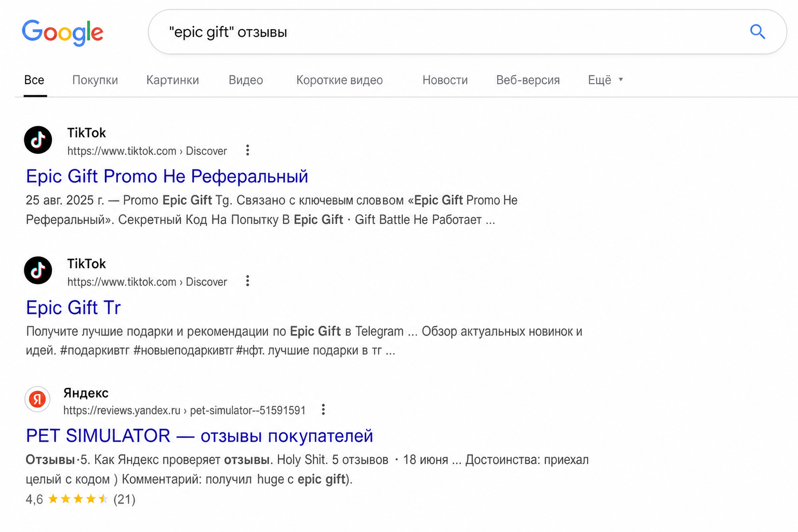Image resolution: width=798 pixels, height=532 pixels.
Task: Click the Яндекс result favicon
Action: 37,399
